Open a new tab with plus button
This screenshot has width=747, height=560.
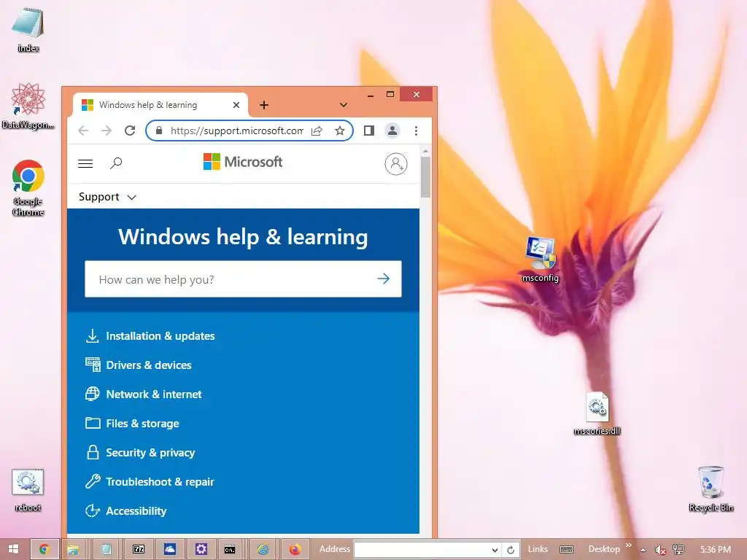(264, 105)
